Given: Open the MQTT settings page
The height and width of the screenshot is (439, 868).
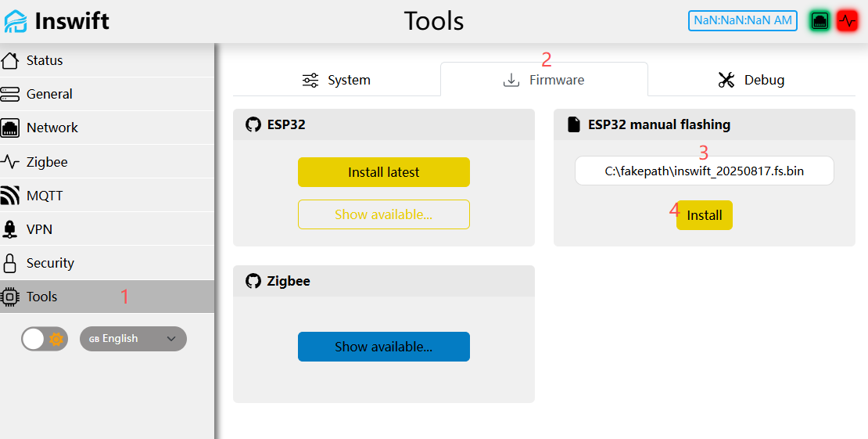Looking at the screenshot, I should (107, 196).
